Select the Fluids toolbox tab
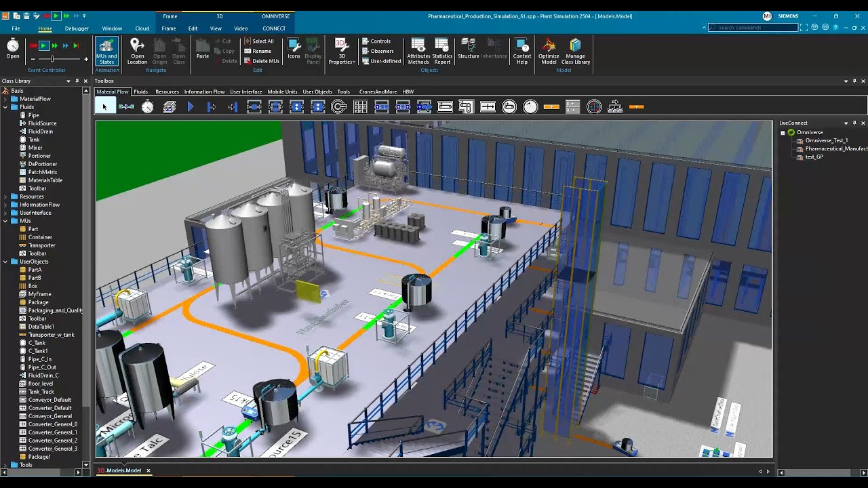The width and height of the screenshot is (868, 488). pyautogui.click(x=140, y=91)
